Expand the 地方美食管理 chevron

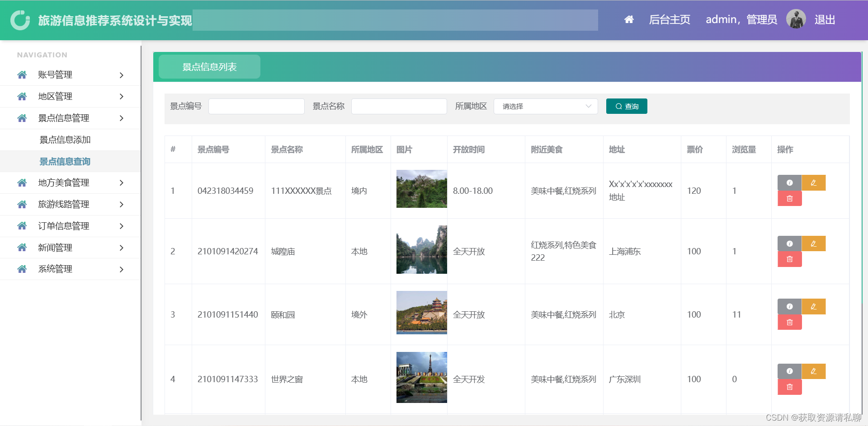(x=121, y=183)
